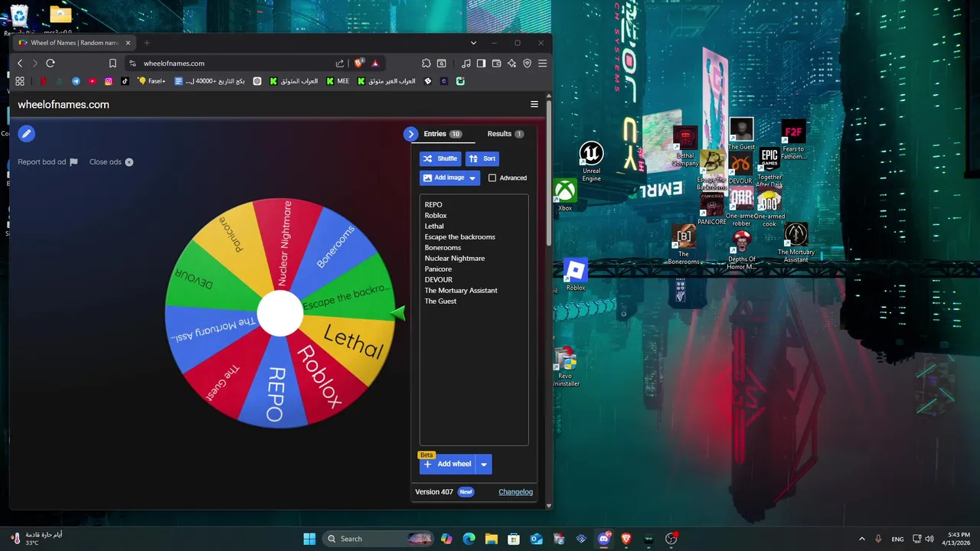The height and width of the screenshot is (551, 980).
Task: Open Brave Rewards triangle icon
Action: click(x=375, y=64)
